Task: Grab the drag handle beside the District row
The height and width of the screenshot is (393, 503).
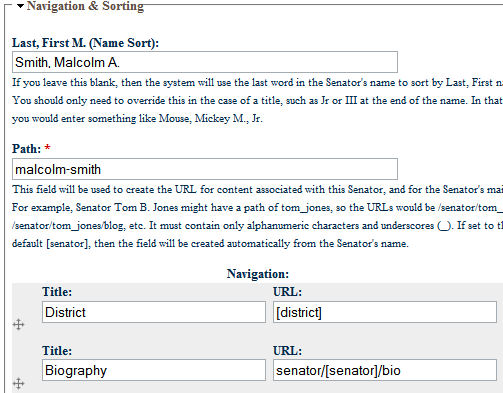Action: point(19,324)
